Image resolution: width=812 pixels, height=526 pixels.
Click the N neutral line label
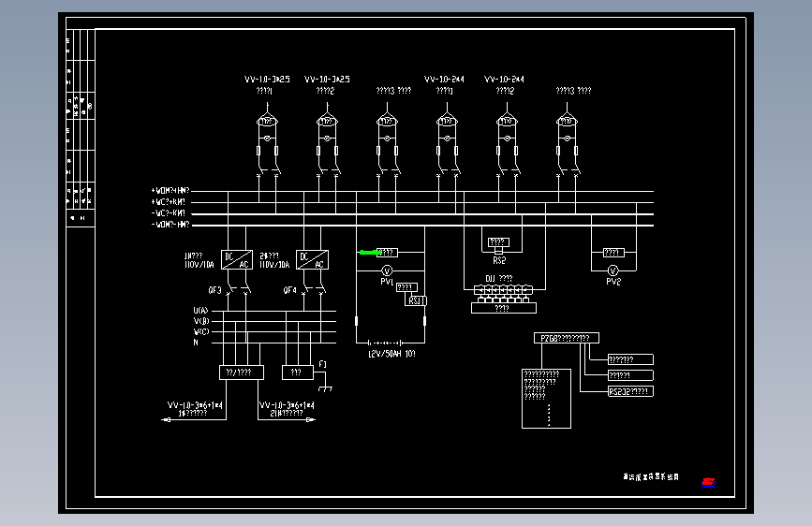click(x=196, y=343)
